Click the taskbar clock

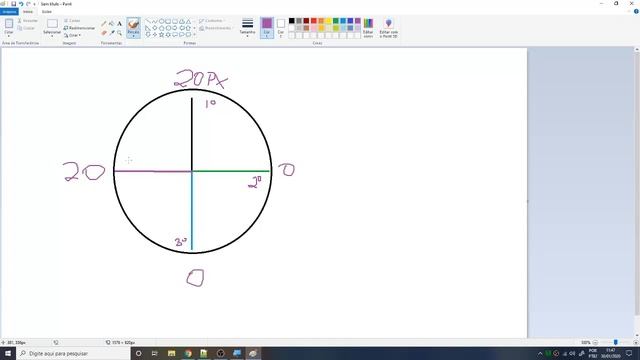611,353
